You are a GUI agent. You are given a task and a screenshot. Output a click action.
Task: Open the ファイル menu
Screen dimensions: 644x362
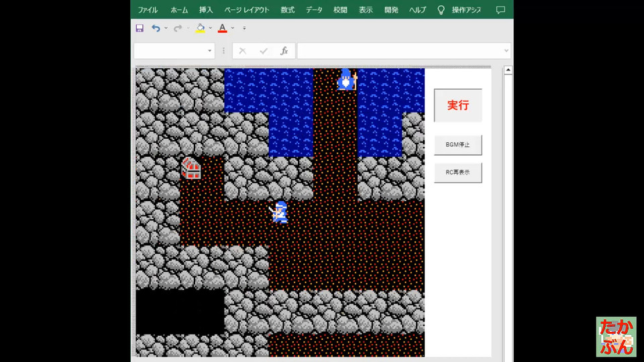pyautogui.click(x=148, y=10)
